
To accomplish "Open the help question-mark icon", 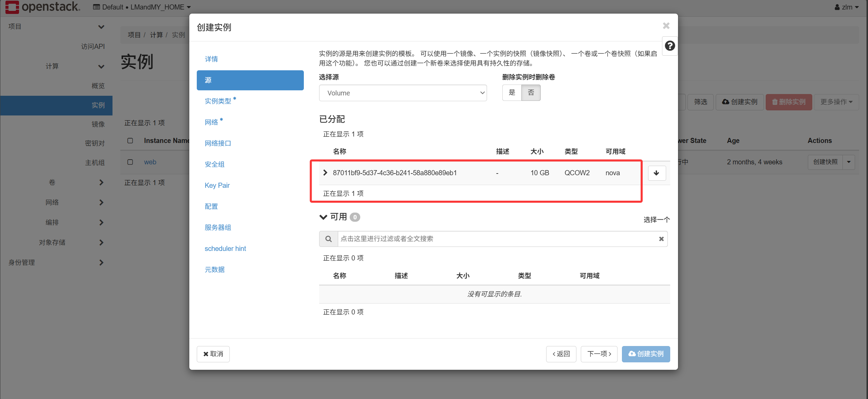I will click(x=670, y=46).
